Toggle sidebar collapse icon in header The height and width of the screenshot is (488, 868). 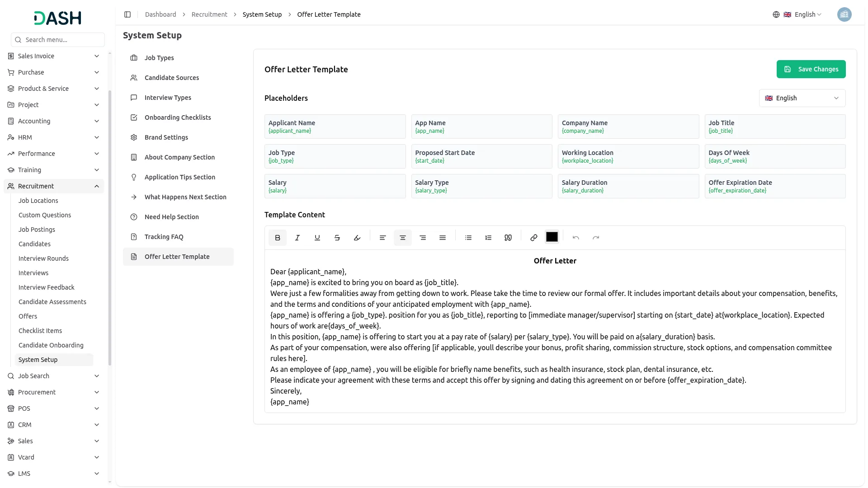point(127,14)
